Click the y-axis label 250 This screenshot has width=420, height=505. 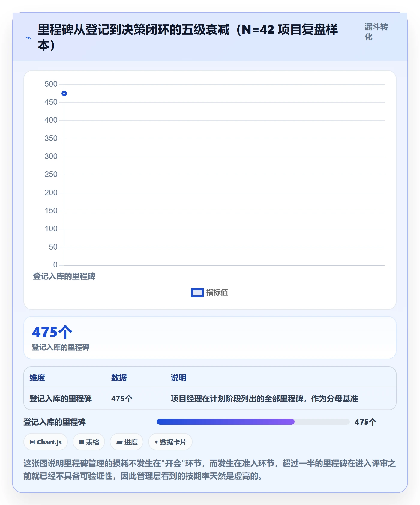point(51,175)
